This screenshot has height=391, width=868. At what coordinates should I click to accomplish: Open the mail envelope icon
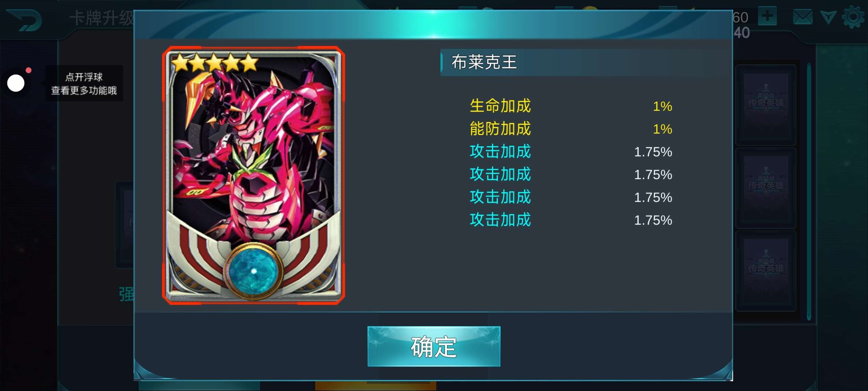click(x=803, y=17)
